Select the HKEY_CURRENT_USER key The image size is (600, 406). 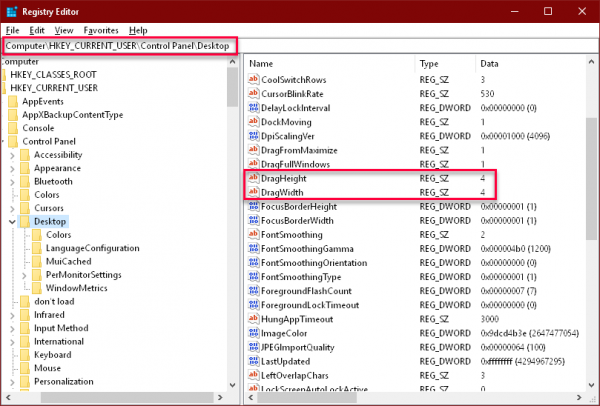tap(54, 88)
